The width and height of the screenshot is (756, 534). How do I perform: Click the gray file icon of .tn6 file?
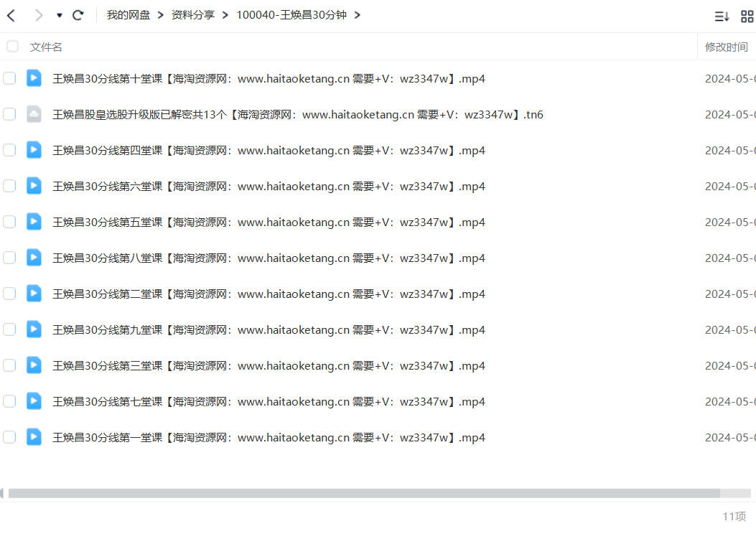(x=34, y=114)
